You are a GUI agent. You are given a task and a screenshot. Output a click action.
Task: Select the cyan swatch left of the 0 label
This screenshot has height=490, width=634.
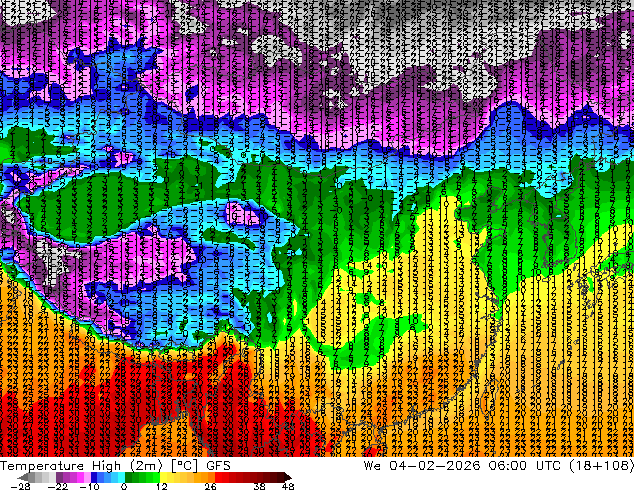pyautogui.click(x=121, y=477)
